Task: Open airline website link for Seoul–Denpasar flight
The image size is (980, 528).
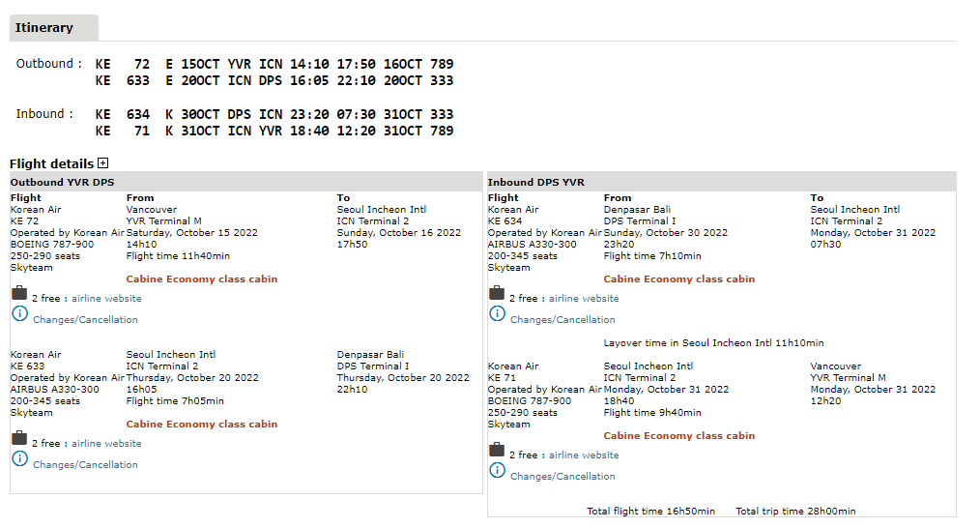Action: pyautogui.click(x=106, y=444)
